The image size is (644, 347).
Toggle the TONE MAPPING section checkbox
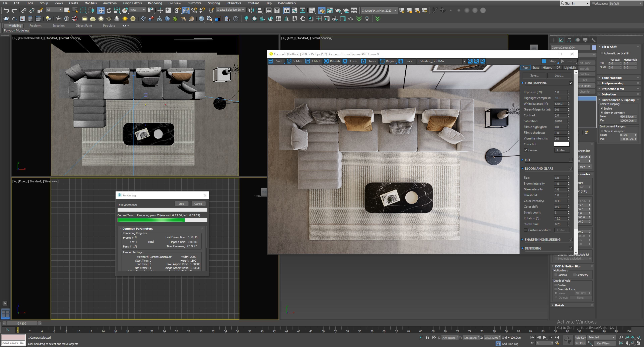[571, 83]
